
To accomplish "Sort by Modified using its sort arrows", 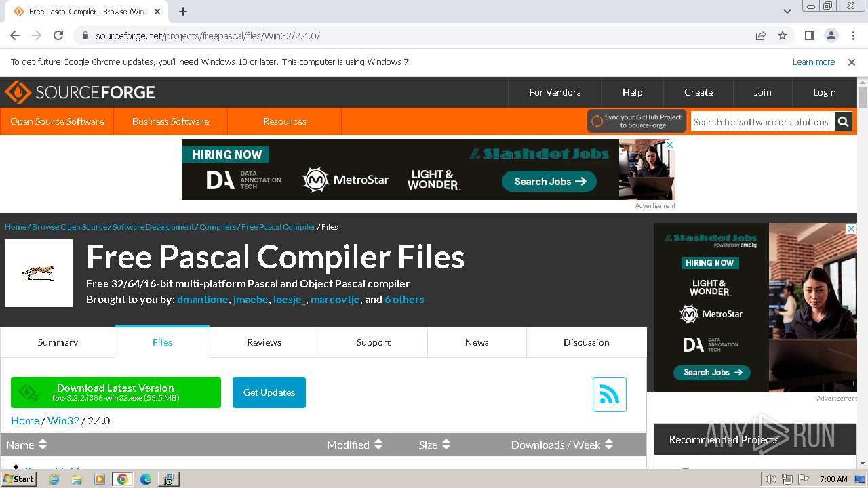I will [378, 445].
